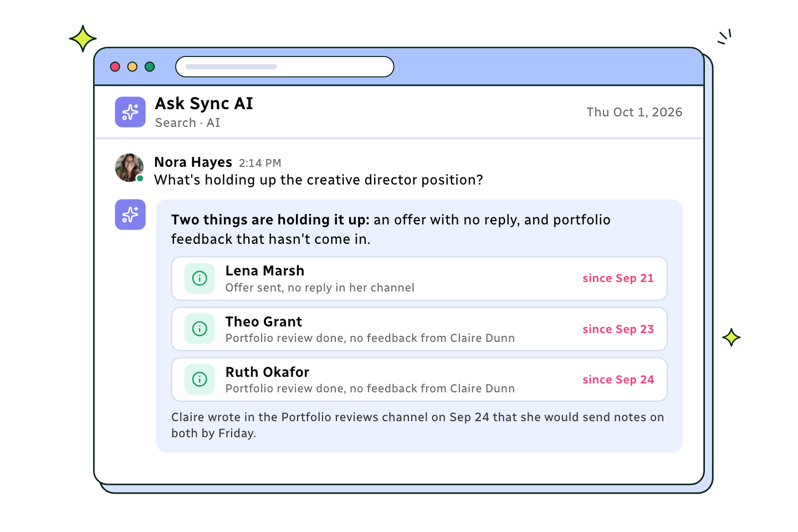Viewport: 798px width, 532px height.
Task: Click the 'since Sep 24' label
Action: pos(618,380)
